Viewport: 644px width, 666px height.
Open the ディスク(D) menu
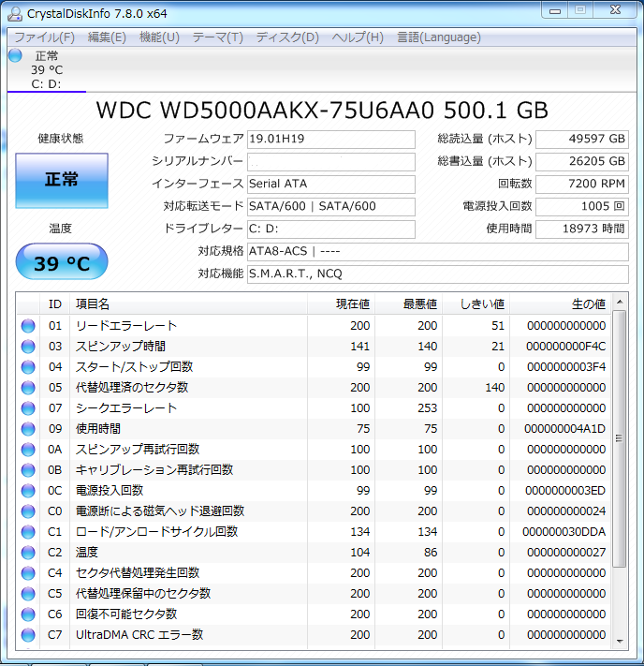(x=287, y=37)
